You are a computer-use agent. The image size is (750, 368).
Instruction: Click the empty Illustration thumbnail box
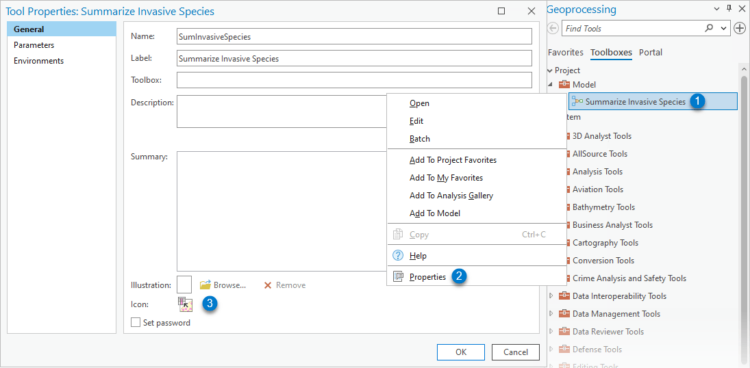(x=184, y=285)
